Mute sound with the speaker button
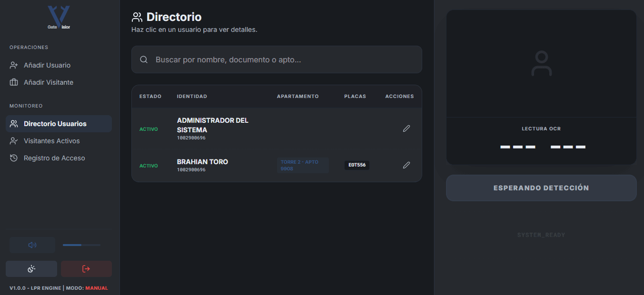The height and width of the screenshot is (295, 644). coord(32,245)
